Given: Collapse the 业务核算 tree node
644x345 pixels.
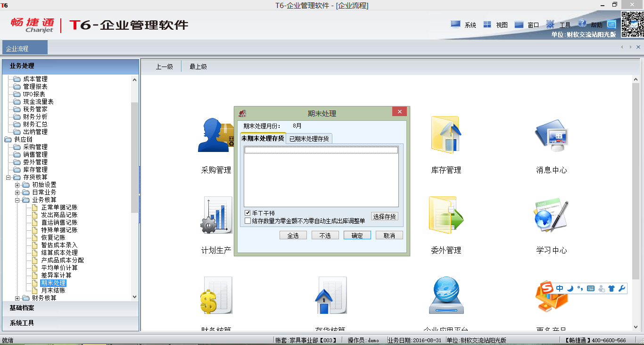Looking at the screenshot, I should point(17,200).
